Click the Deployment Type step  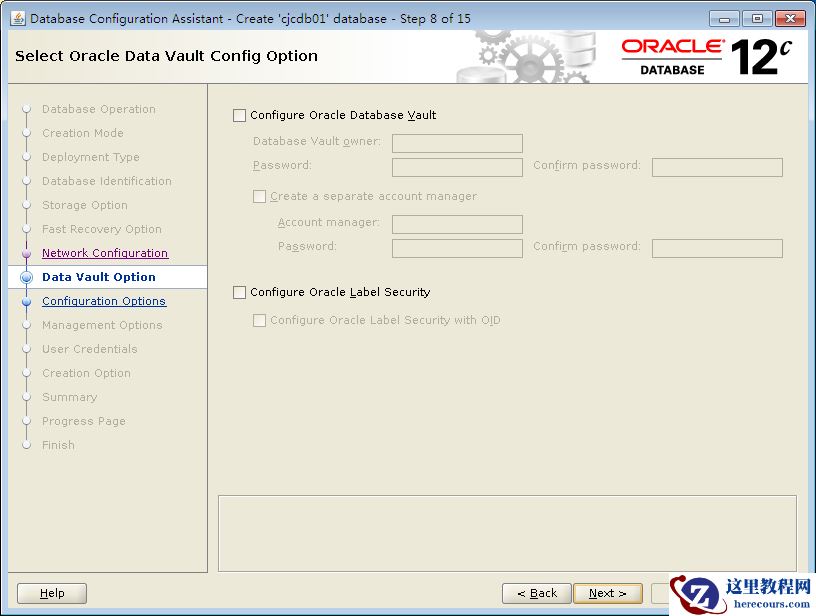(x=91, y=157)
